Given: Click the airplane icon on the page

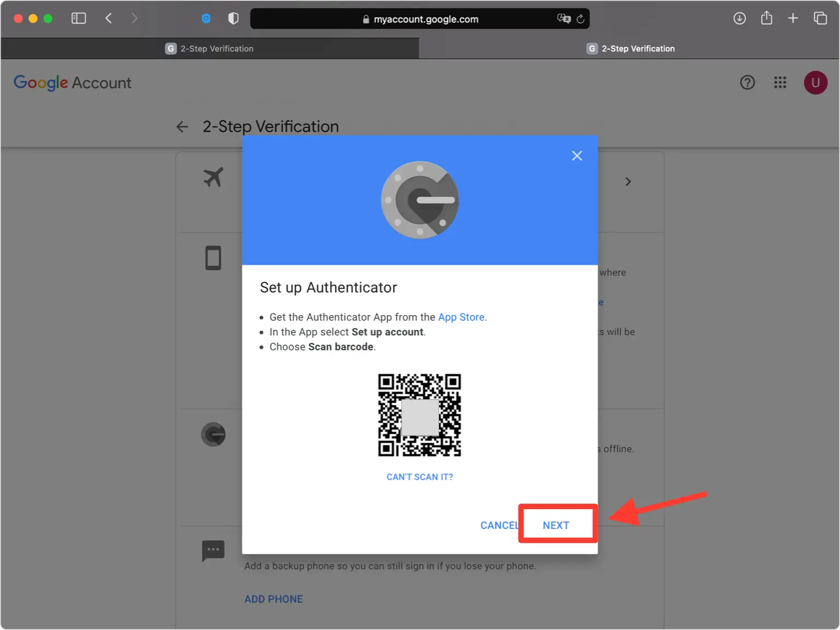Looking at the screenshot, I should [x=213, y=177].
